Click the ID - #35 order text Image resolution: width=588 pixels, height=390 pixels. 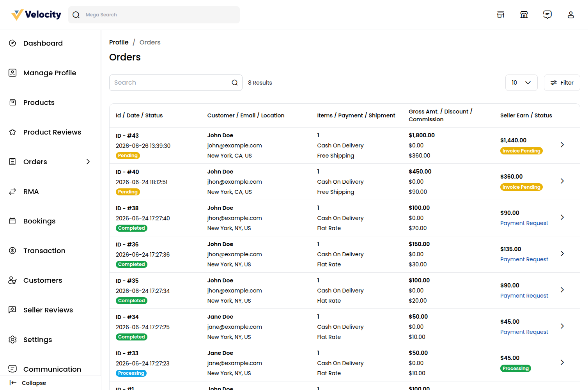pyautogui.click(x=127, y=281)
